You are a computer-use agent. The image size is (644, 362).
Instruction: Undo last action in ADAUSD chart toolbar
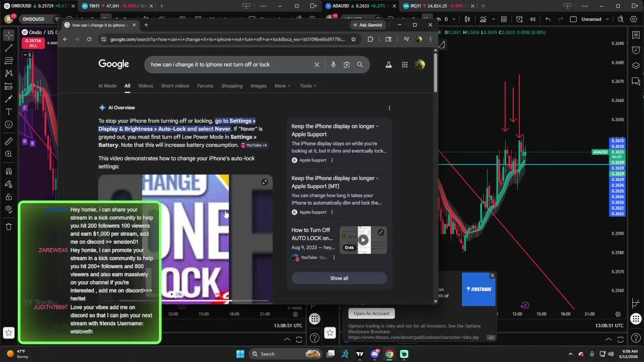[548, 19]
